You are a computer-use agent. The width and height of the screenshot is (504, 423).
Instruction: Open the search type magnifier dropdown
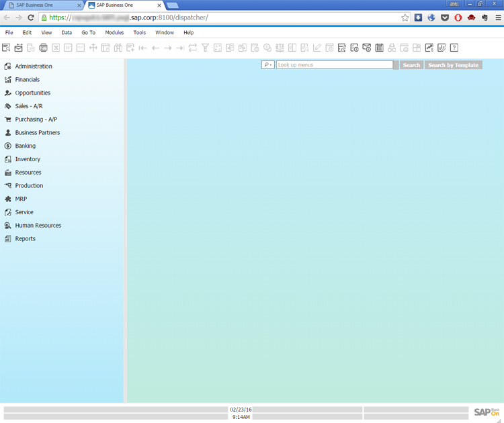267,65
